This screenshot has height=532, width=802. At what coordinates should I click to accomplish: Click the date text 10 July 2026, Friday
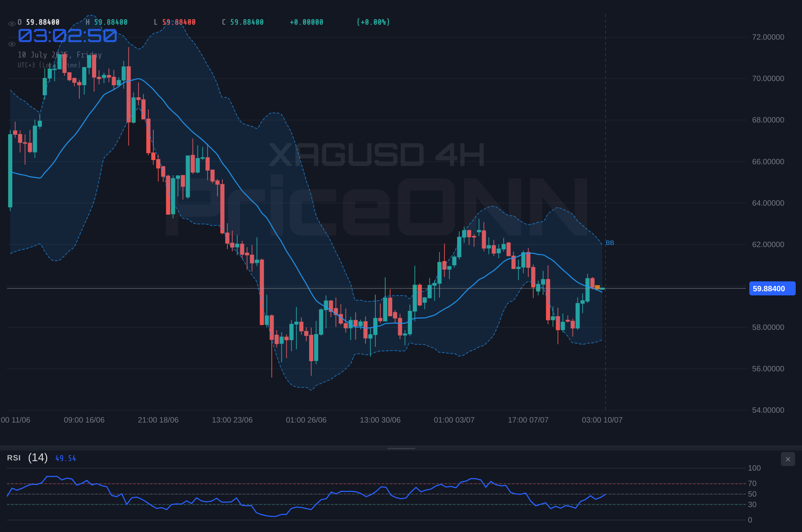tap(60, 55)
